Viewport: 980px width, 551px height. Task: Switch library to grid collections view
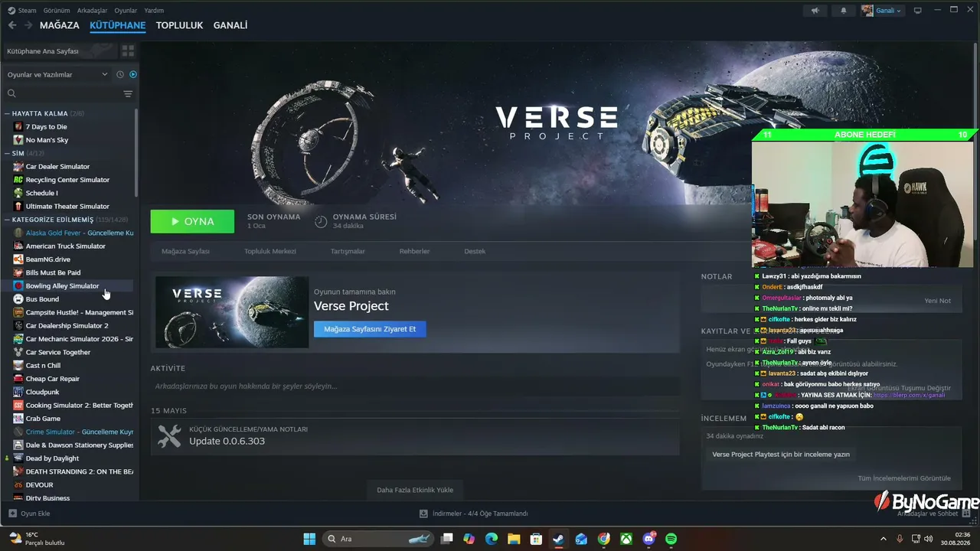(128, 51)
